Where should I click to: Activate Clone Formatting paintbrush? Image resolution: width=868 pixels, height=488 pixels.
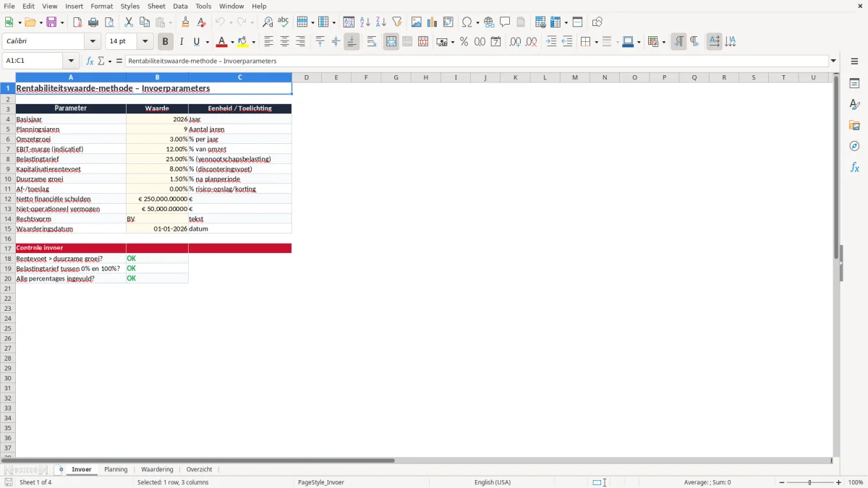point(186,22)
